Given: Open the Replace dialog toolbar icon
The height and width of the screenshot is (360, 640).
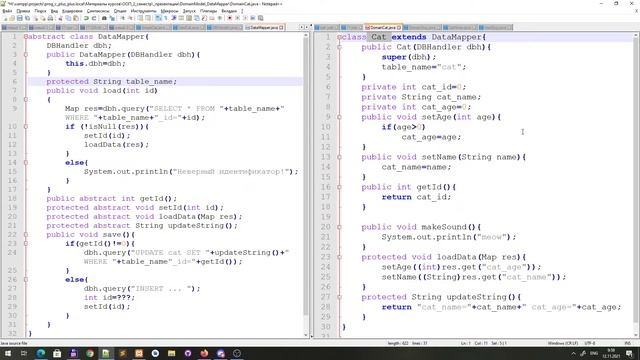Looking at the screenshot, I should [112, 18].
